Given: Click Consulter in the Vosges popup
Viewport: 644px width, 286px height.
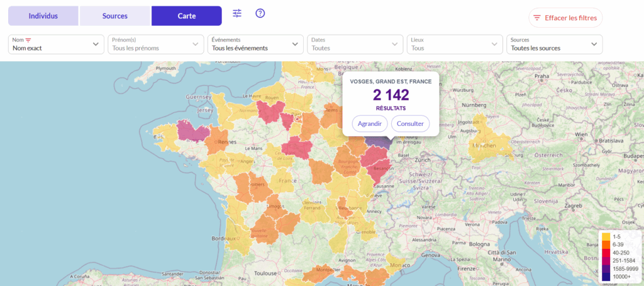Looking at the screenshot, I should point(410,123).
